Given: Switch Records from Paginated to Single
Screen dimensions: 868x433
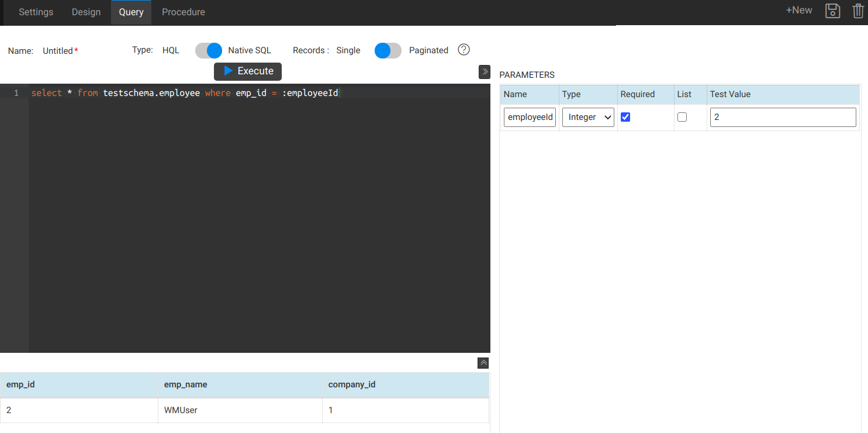Looking at the screenshot, I should tap(388, 51).
